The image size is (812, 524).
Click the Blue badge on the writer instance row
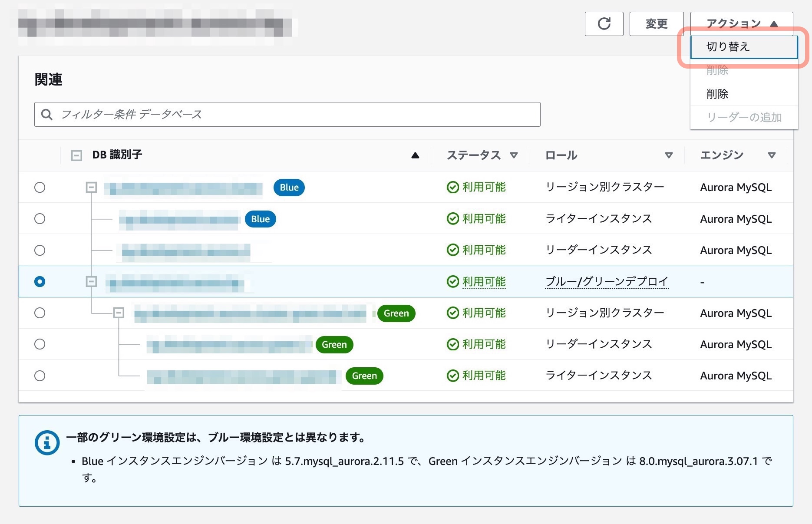(260, 219)
